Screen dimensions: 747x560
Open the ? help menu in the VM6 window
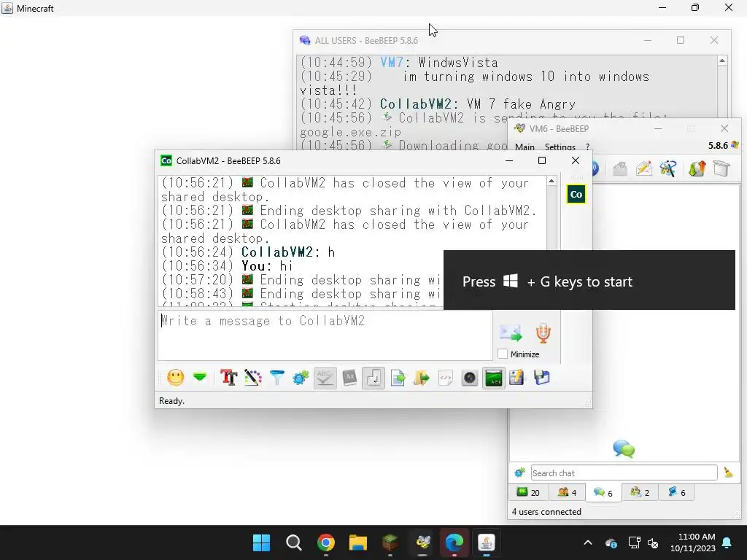[x=587, y=147]
